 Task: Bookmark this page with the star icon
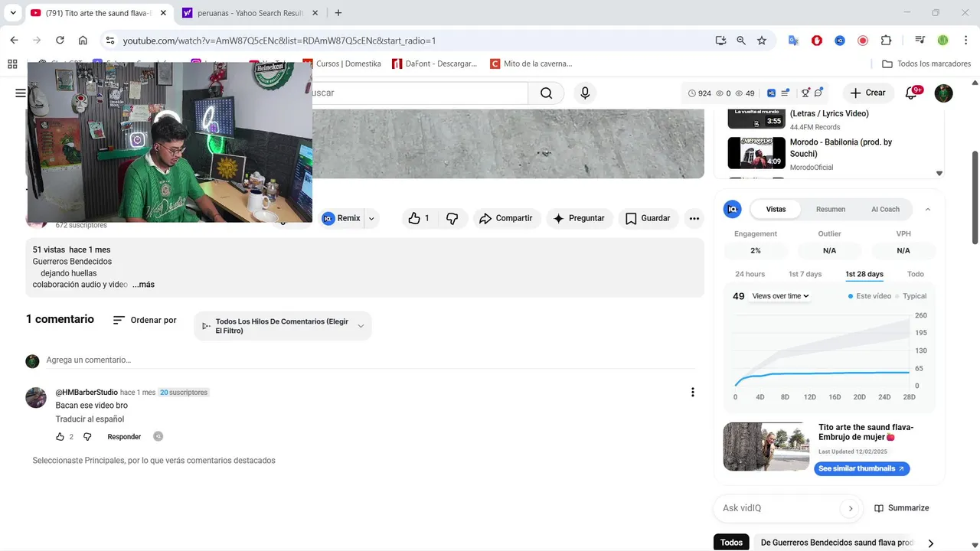coord(762,41)
